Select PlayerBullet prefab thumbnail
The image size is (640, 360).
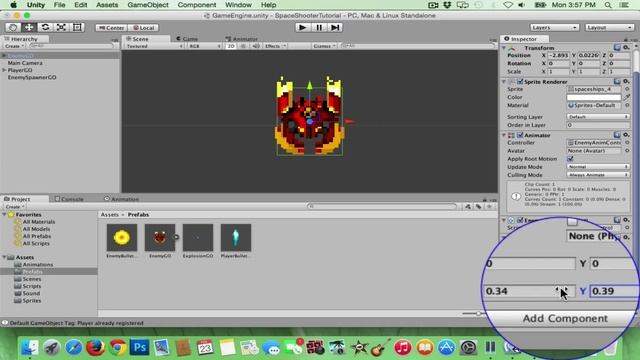pos(236,238)
